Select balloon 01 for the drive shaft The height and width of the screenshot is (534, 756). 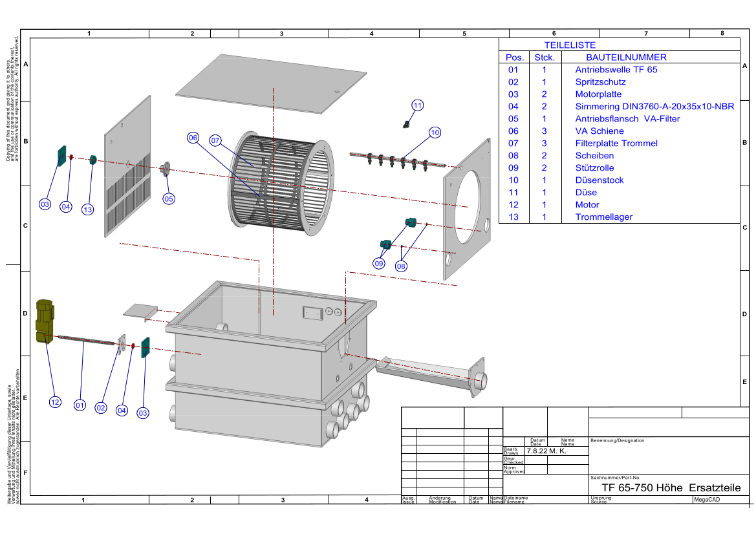[80, 405]
